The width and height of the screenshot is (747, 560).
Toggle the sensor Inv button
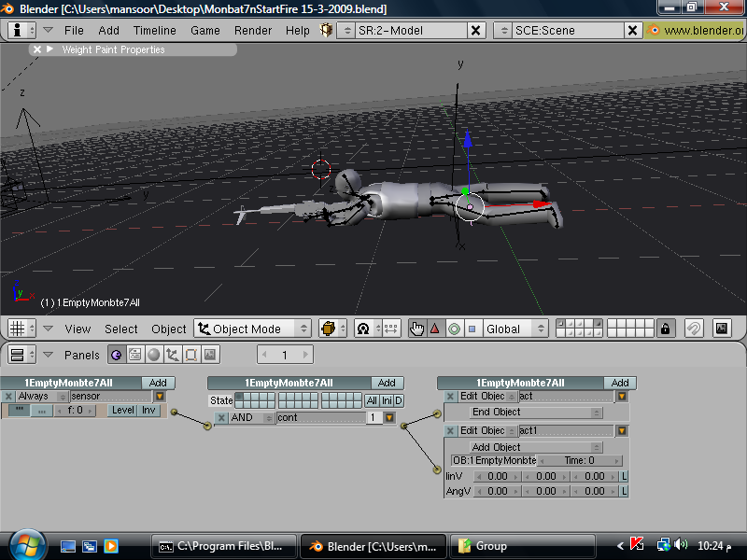[x=148, y=410]
